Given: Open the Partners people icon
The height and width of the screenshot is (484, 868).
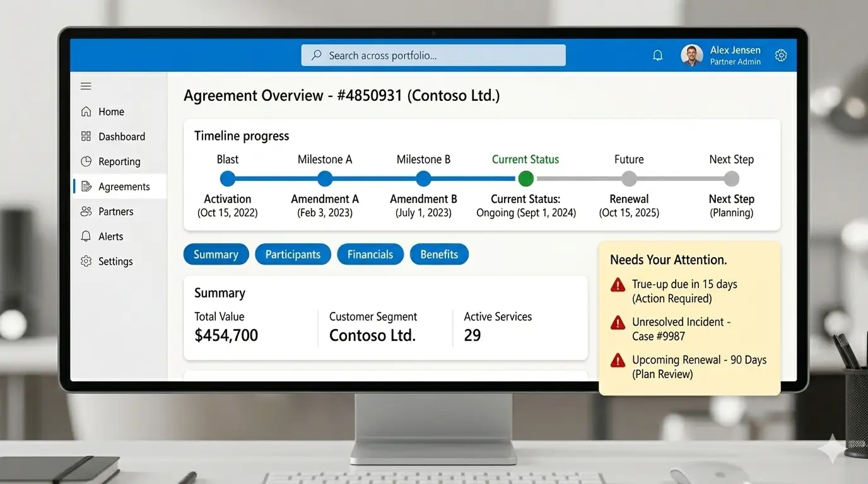Looking at the screenshot, I should coord(86,211).
